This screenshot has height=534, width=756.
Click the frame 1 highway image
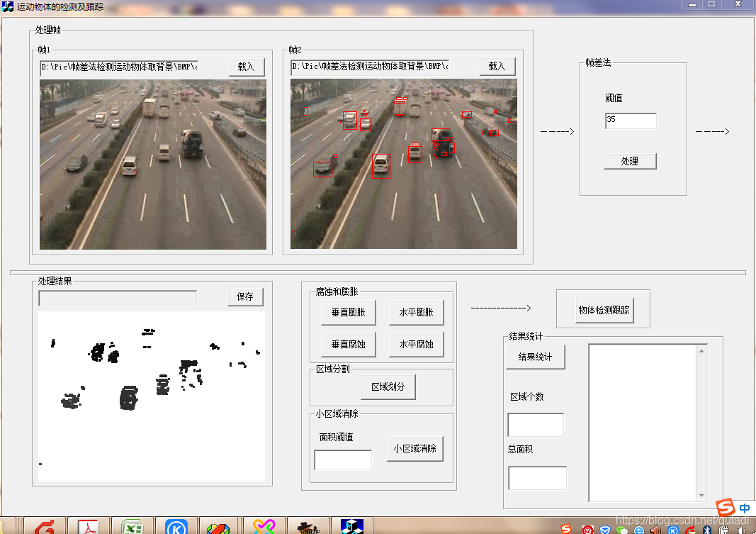point(153,165)
